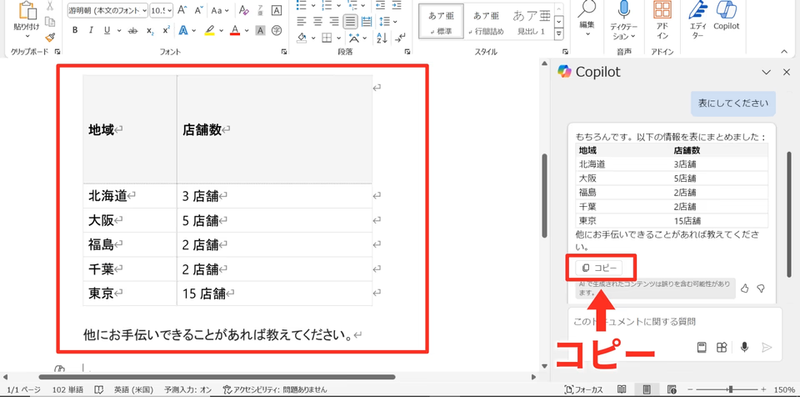The width and height of the screenshot is (800, 397).
Task: Open underline style dropdown arrow
Action: (x=118, y=31)
